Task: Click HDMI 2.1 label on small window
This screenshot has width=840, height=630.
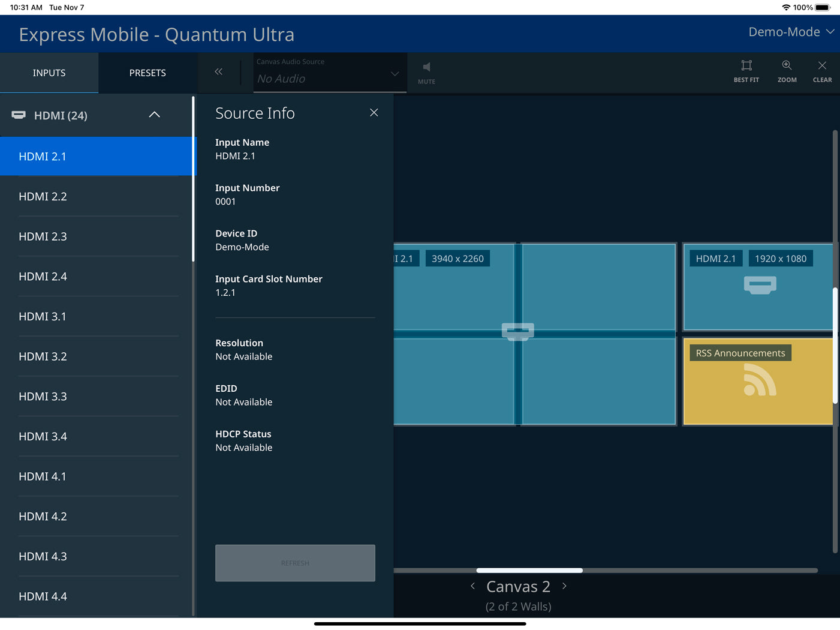Action: pos(716,259)
